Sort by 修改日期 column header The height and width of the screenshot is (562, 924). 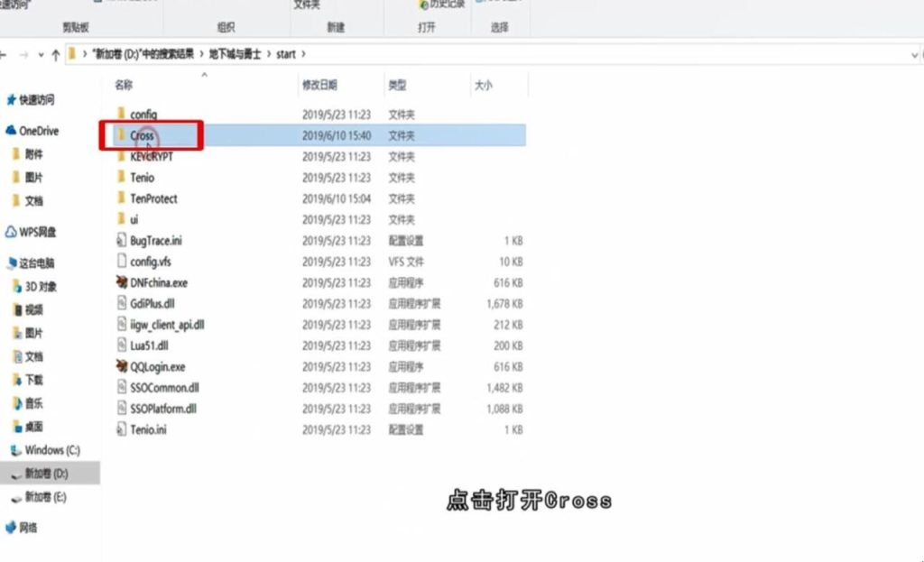tap(319, 85)
